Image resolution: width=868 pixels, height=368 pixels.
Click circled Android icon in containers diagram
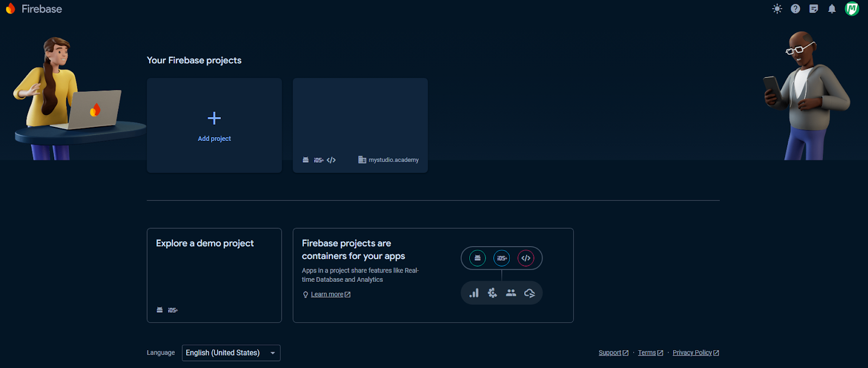477,258
